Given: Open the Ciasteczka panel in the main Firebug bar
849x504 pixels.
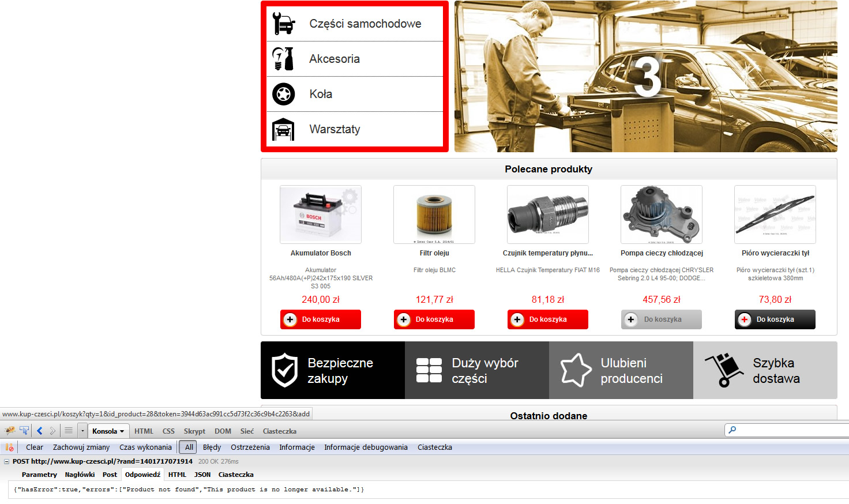Looking at the screenshot, I should [280, 431].
